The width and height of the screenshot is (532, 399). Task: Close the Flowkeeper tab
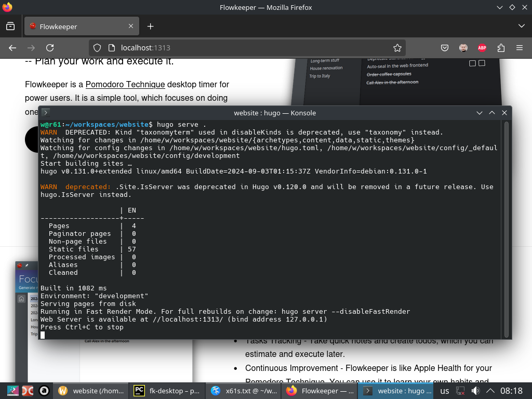point(130,26)
